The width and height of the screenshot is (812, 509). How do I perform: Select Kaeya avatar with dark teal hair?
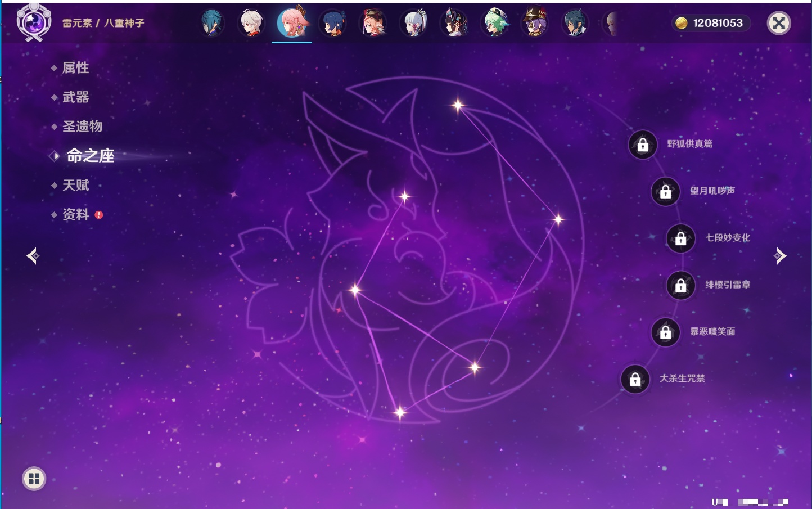[x=576, y=23]
